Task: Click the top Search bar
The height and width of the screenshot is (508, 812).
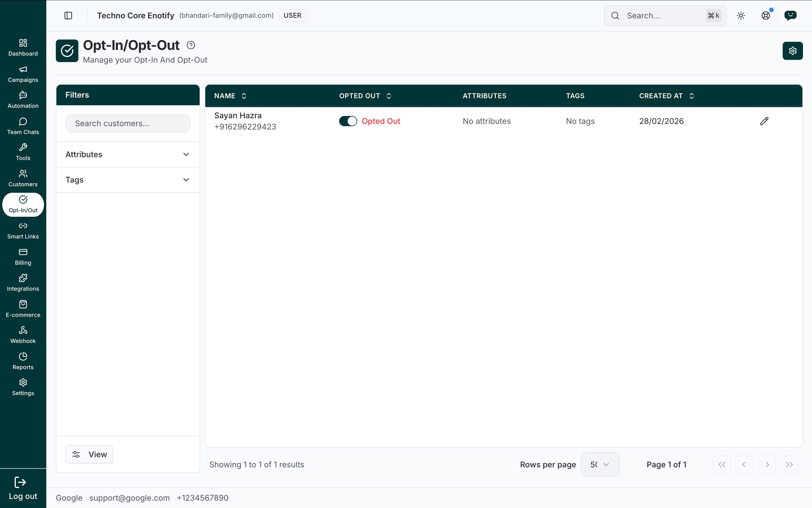Action: [665, 16]
